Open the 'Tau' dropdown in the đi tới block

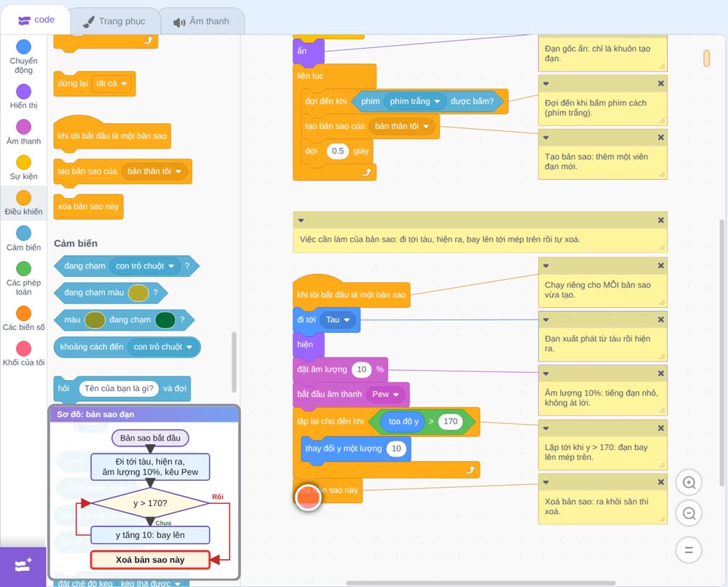(338, 320)
